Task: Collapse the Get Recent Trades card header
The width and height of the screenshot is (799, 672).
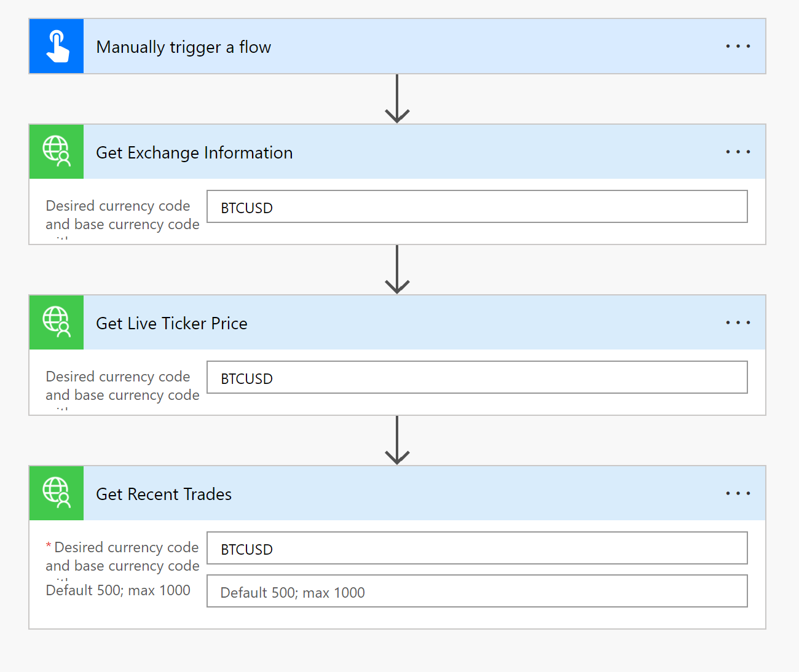Action: pos(397,493)
